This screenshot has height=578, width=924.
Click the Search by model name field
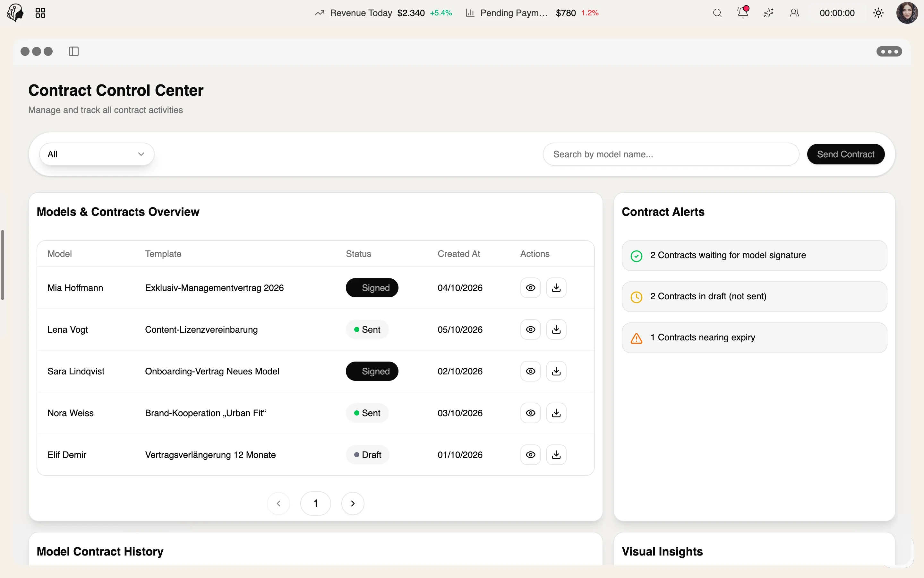click(x=671, y=154)
